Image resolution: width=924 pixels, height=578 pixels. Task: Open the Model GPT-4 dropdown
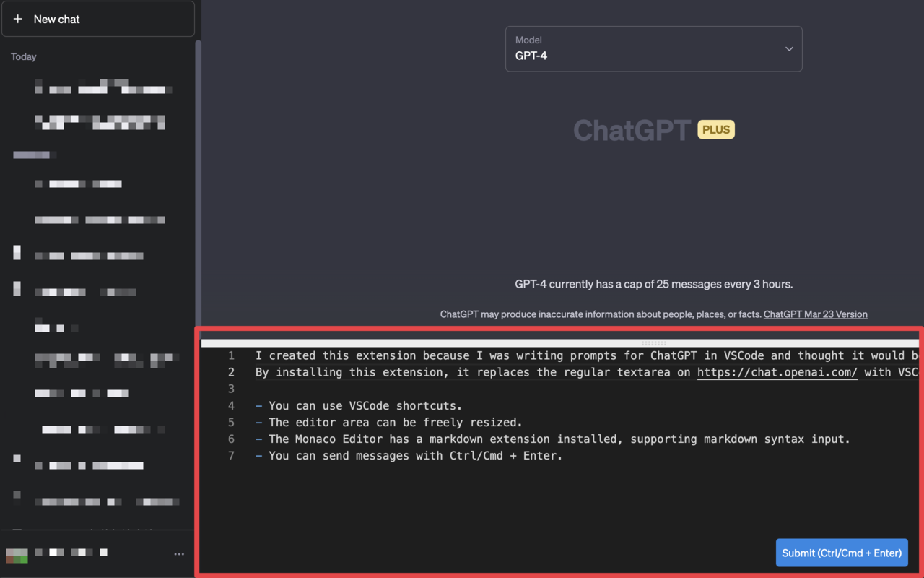click(653, 49)
